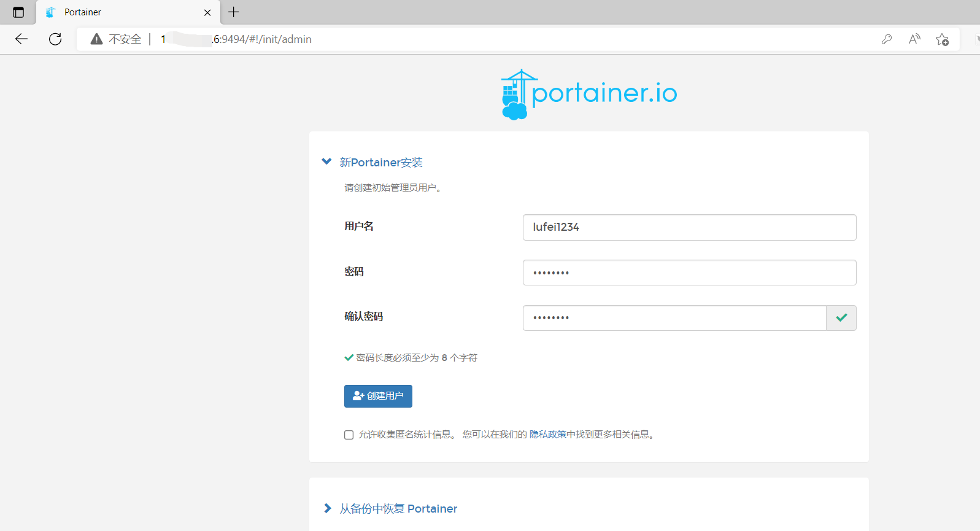Focus the 确认密码 input field
The width and height of the screenshot is (980, 531).
674,318
